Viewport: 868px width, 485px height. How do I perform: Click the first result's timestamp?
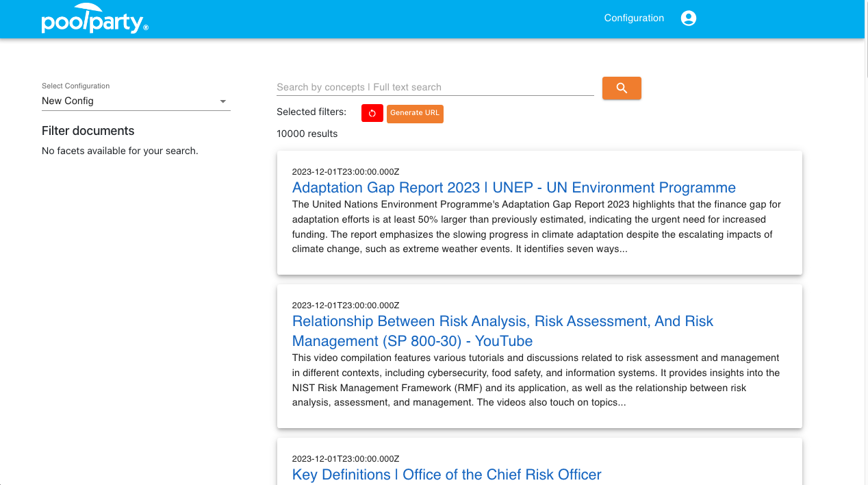click(x=345, y=171)
